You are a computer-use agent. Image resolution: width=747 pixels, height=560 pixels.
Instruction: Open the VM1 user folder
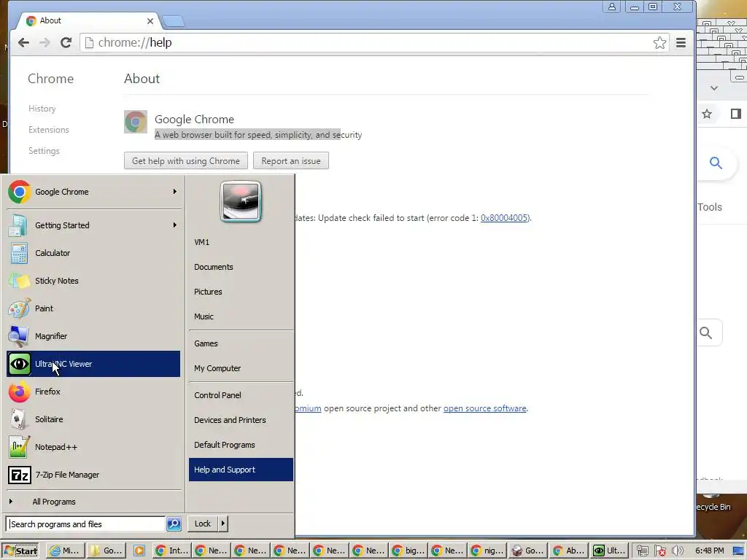[x=241, y=242]
